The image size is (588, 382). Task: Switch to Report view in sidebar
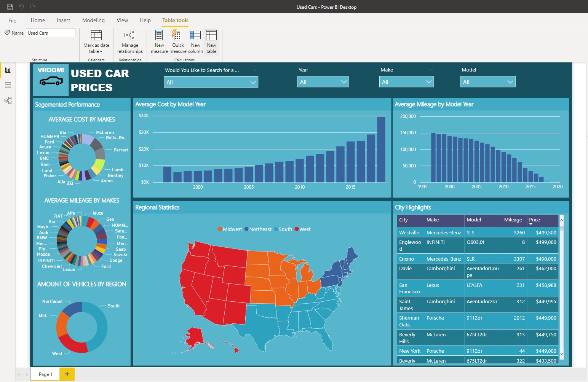click(x=8, y=70)
